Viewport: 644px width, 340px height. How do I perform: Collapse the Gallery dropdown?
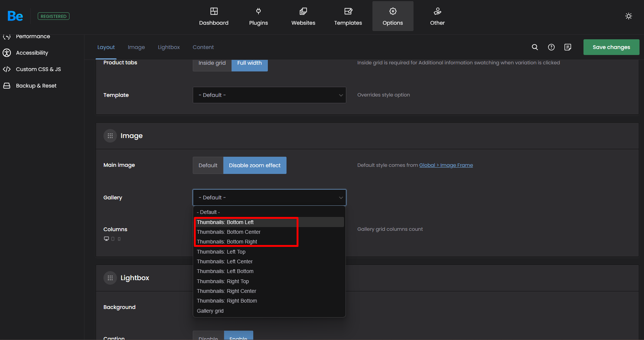pos(269,197)
